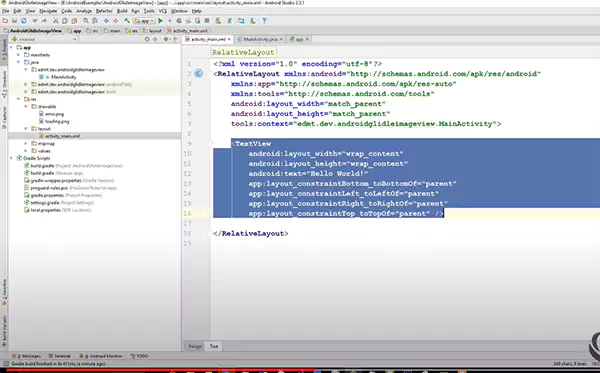Toggle the TODO tool window button
The height and width of the screenshot is (373, 600).
tap(140, 356)
